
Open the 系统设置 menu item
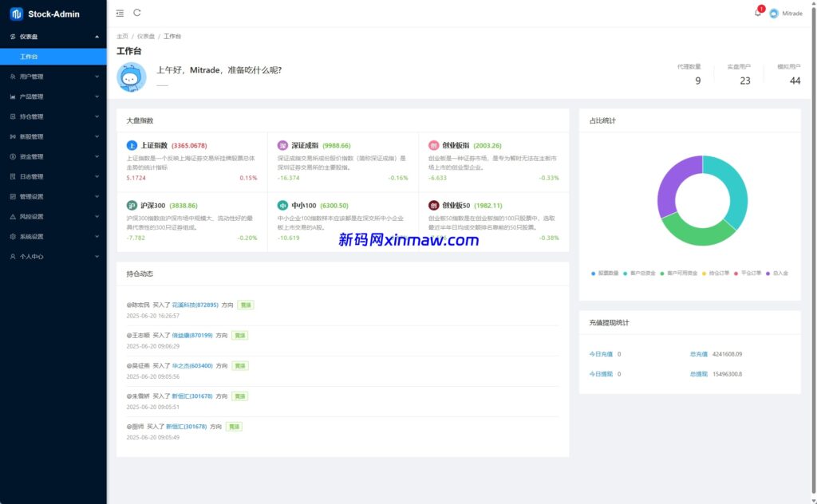(53, 236)
